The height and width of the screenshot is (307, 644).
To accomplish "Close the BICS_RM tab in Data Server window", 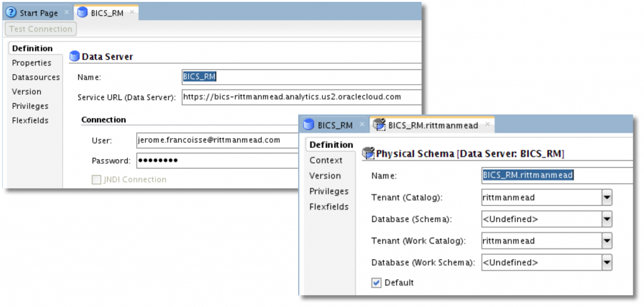I will (132, 13).
